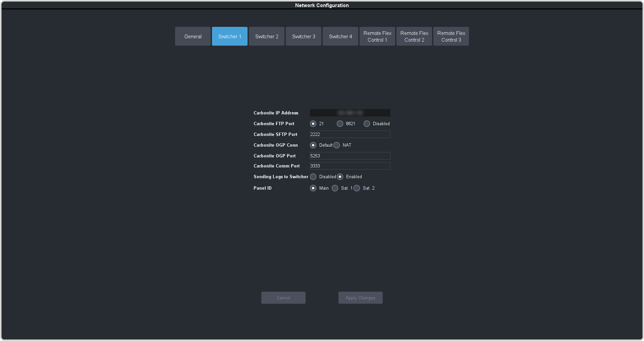The width and height of the screenshot is (644, 341).
Task: Go to the Switcher 3 tab
Action: pos(304,36)
